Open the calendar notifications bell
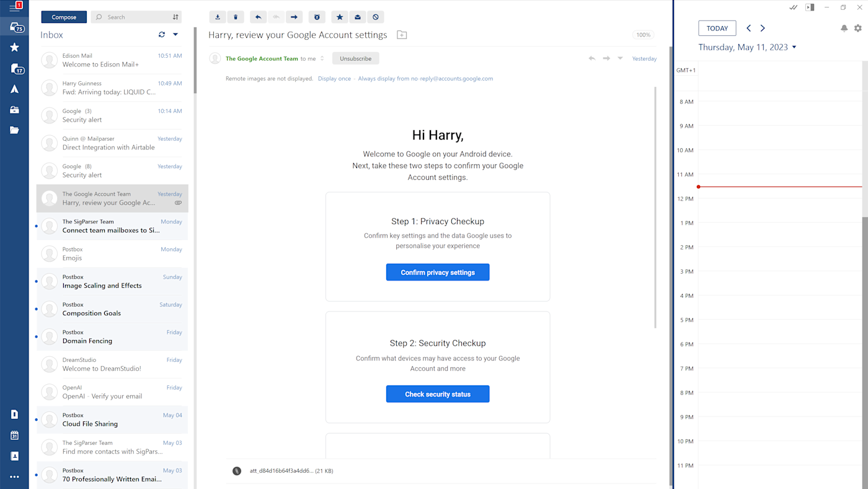868x489 pixels. [x=844, y=29]
